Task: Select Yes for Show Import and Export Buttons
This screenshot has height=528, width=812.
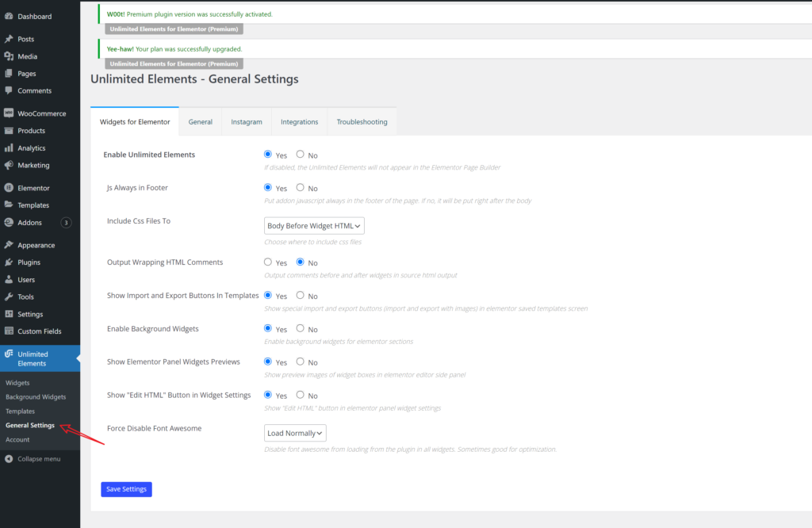Action: [268, 295]
